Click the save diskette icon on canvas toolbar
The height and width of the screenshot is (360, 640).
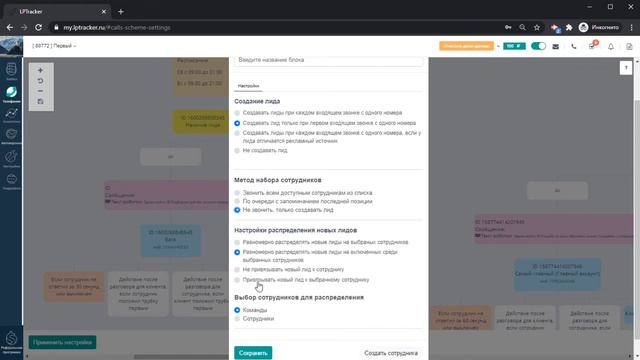[x=40, y=101]
